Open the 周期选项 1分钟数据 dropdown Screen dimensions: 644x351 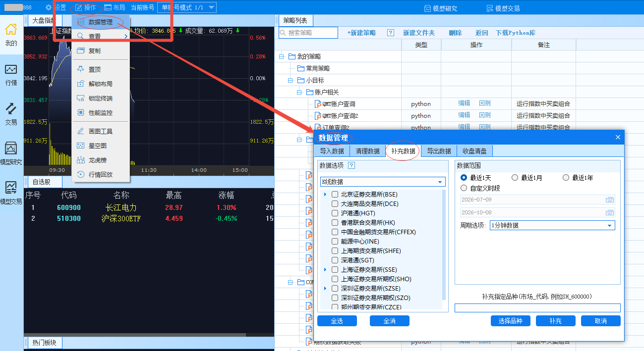pos(552,225)
